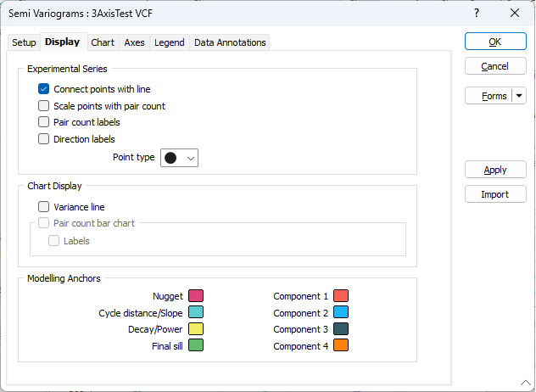The height and width of the screenshot is (392, 536).
Task: Click the Import button
Action: [x=495, y=194]
